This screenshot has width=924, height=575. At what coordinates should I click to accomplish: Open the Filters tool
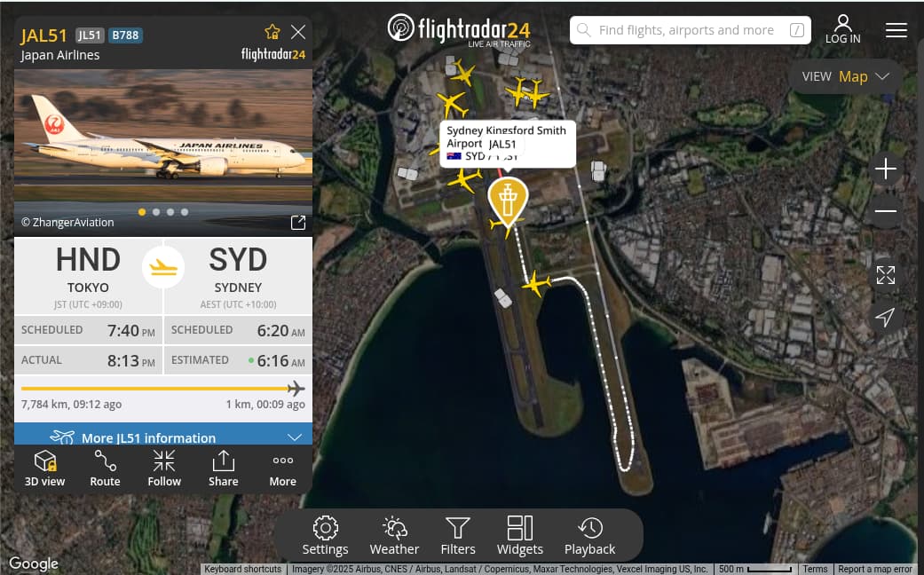pyautogui.click(x=458, y=536)
